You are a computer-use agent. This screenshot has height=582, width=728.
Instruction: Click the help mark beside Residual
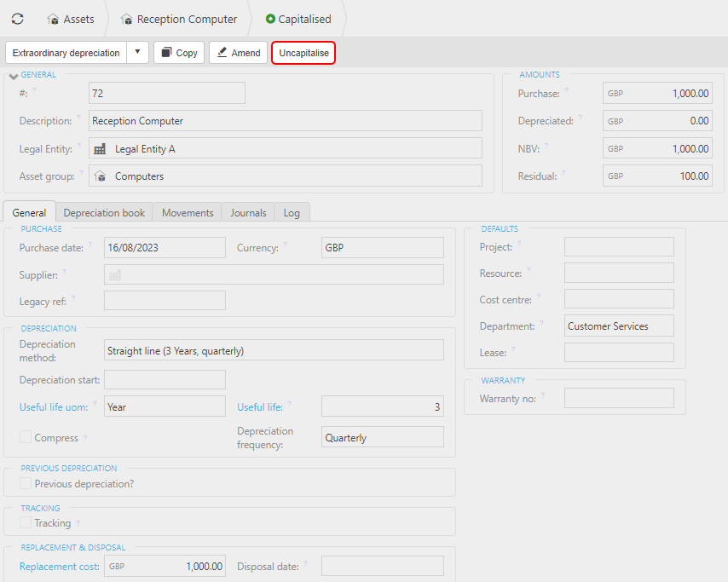[563, 173]
